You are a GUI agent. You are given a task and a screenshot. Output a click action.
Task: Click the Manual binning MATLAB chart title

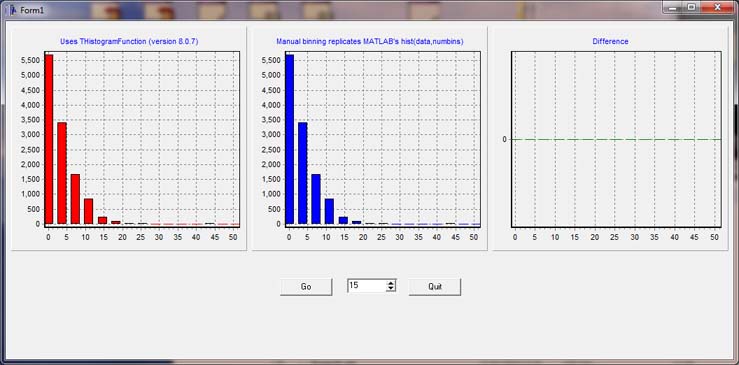click(x=370, y=41)
